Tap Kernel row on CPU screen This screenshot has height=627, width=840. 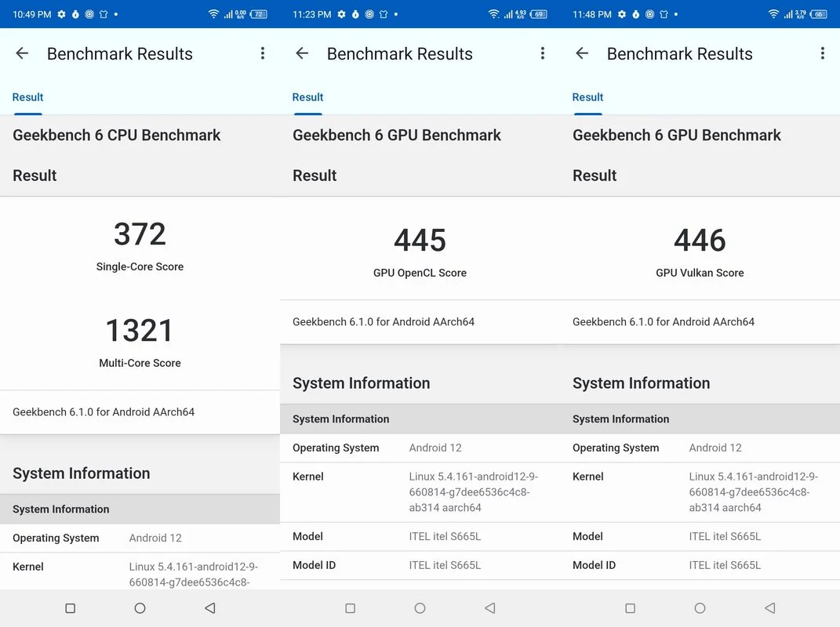point(140,571)
